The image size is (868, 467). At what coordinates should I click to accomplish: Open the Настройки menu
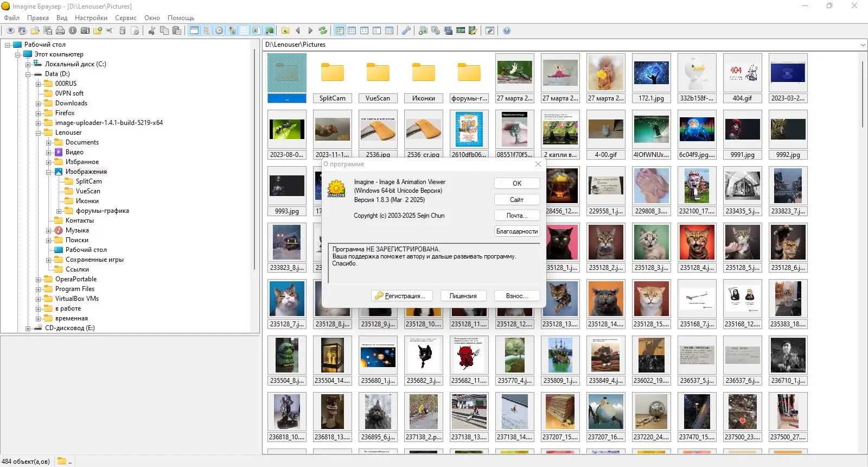pos(91,18)
